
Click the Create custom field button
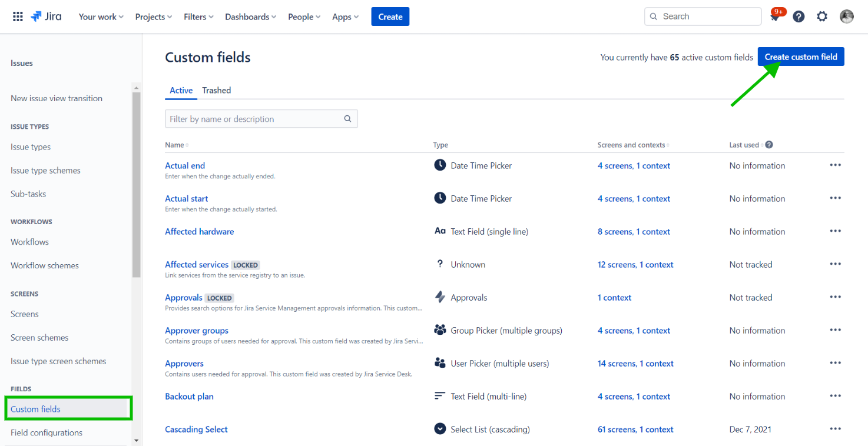[800, 57]
